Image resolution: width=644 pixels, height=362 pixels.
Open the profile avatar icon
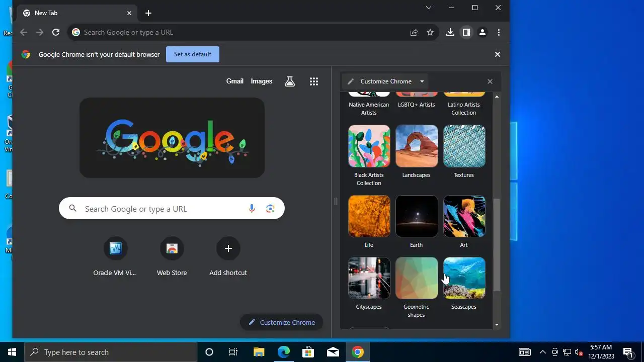click(x=482, y=32)
